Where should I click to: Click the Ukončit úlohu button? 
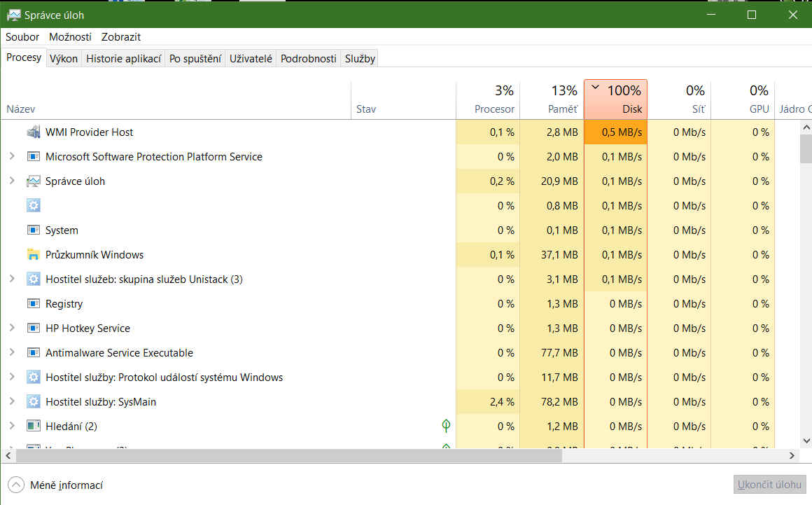(769, 485)
